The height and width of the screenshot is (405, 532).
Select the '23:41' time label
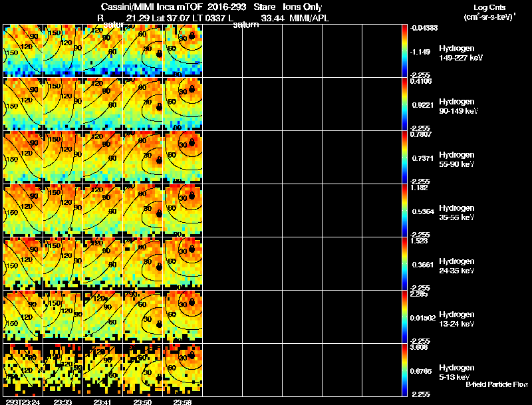102,402
